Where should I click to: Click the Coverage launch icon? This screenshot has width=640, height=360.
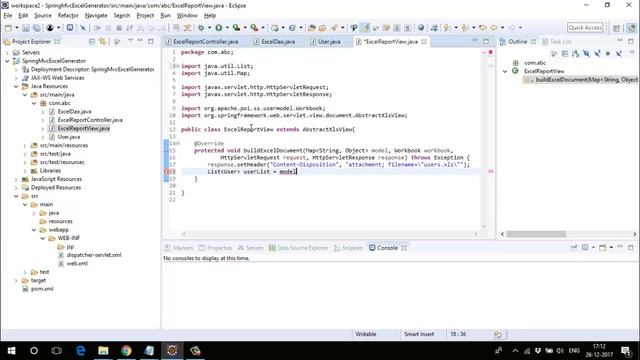(x=236, y=28)
